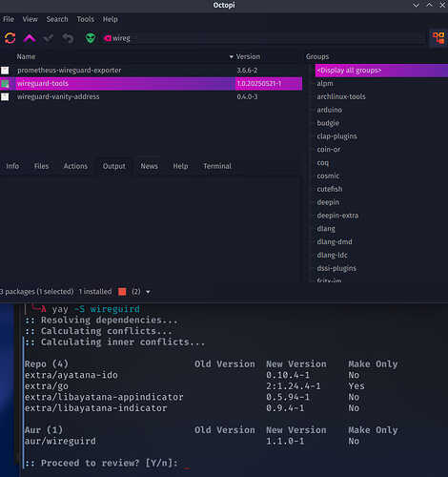The height and width of the screenshot is (477, 448).
Task: Open dropdown arrow next to (2) count
Action: pyautogui.click(x=148, y=292)
